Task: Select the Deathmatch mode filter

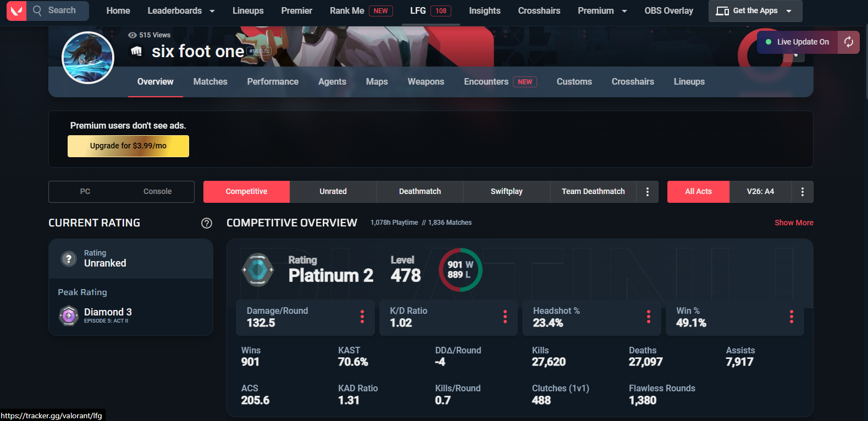Action: (x=420, y=192)
